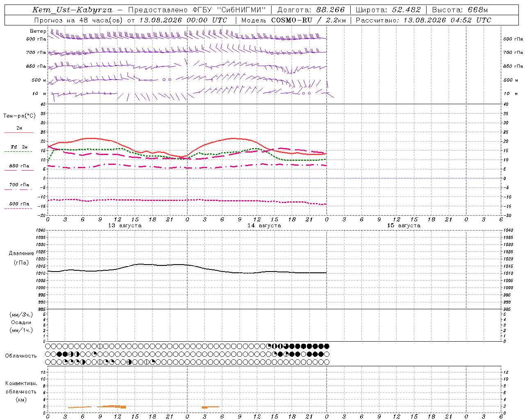The height and width of the screenshot is (420, 525).
Task: Select the 15 августа date label
Action: pos(404,226)
